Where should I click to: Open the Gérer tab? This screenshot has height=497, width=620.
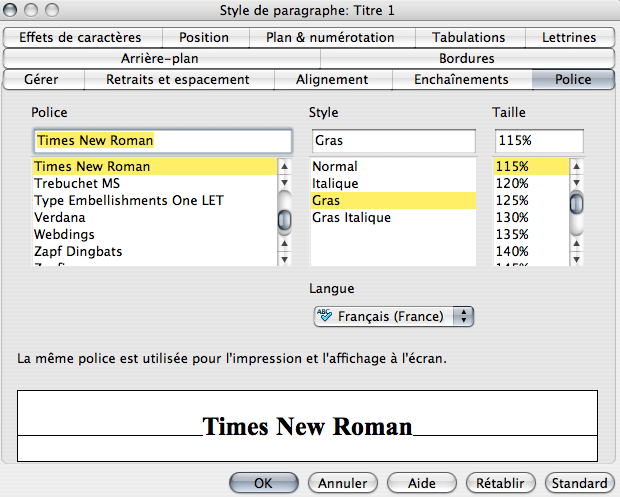pyautogui.click(x=43, y=79)
